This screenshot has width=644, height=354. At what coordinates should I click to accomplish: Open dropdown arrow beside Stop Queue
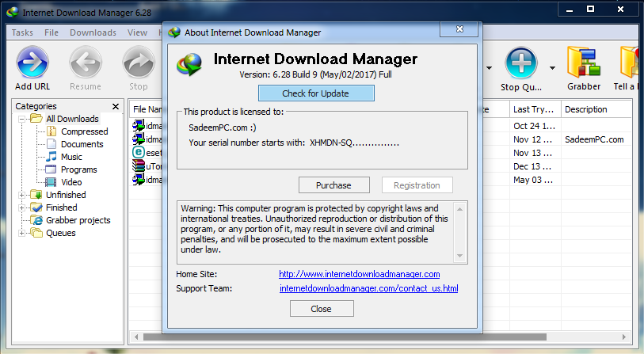552,68
